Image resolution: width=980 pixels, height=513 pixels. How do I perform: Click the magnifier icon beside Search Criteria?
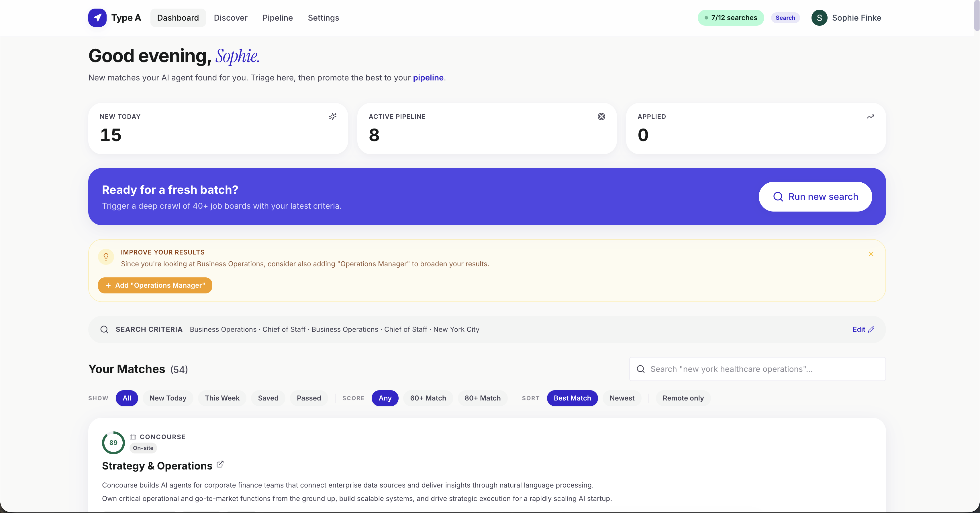(104, 329)
